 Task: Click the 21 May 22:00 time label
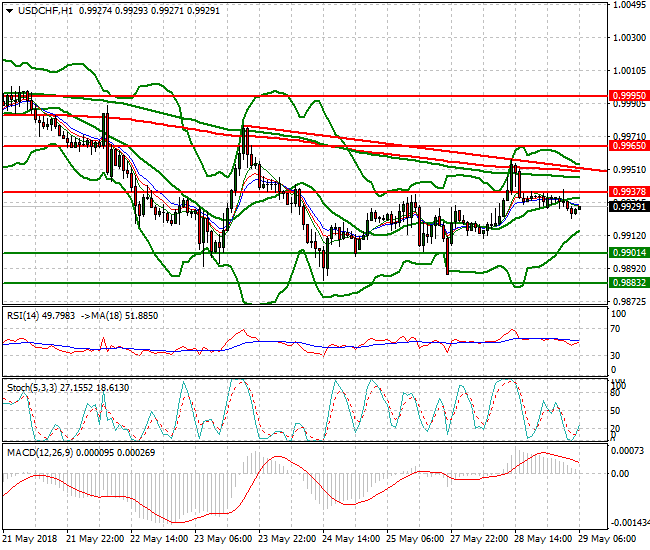pos(95,539)
